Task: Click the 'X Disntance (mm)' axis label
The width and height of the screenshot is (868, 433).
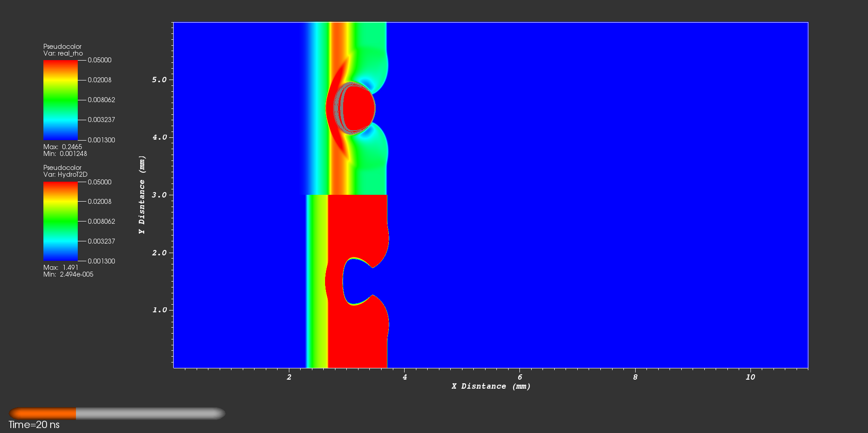Action: pos(491,386)
